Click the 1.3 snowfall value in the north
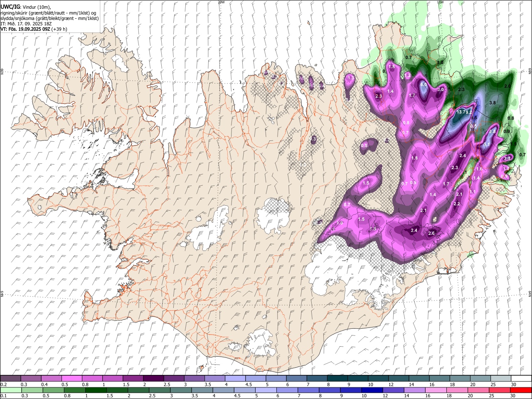532x399 pixels. coord(351,78)
